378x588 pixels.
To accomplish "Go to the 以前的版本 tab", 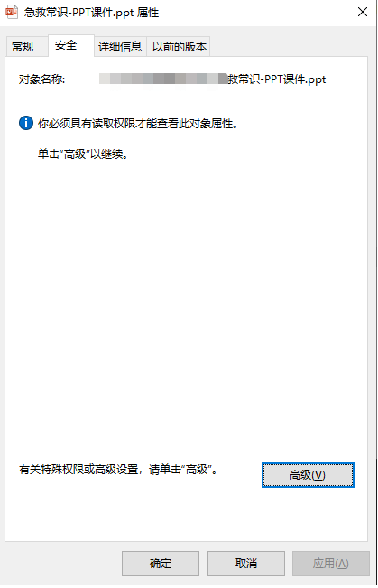I will [179, 46].
